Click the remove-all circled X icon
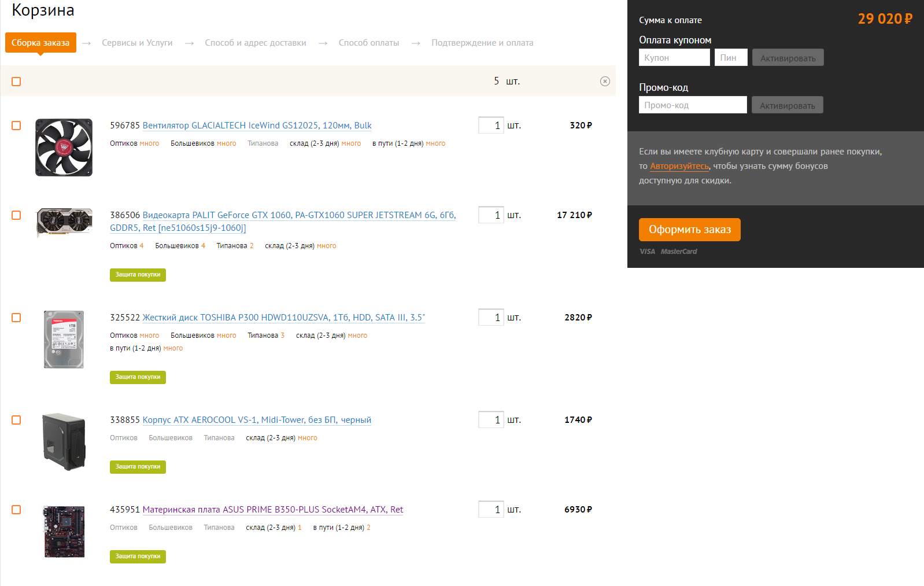This screenshot has height=586, width=924. [x=605, y=82]
